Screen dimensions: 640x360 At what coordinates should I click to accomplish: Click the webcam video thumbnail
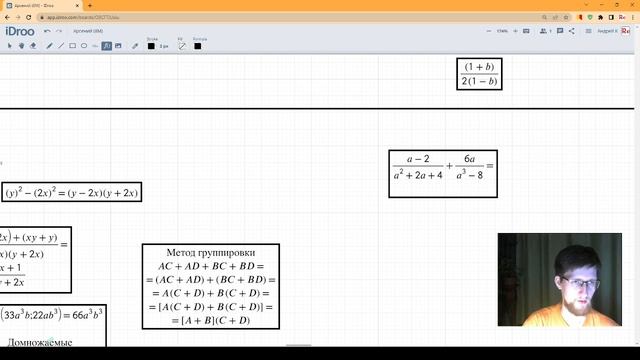tap(560, 280)
